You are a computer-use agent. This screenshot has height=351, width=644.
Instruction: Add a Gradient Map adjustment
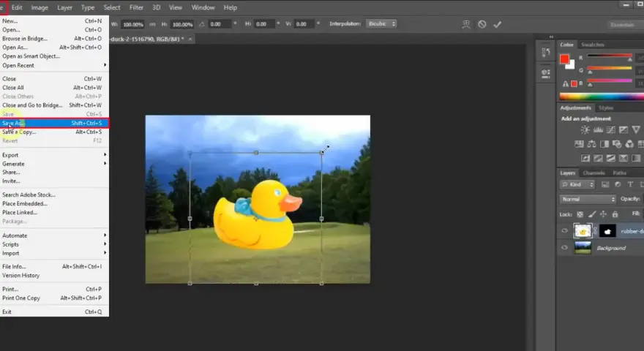pos(636,158)
